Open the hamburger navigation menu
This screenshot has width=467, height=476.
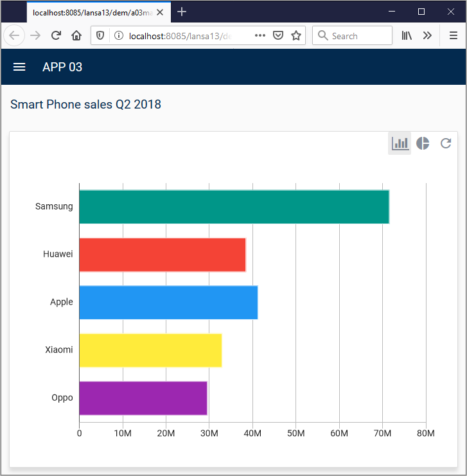point(19,67)
